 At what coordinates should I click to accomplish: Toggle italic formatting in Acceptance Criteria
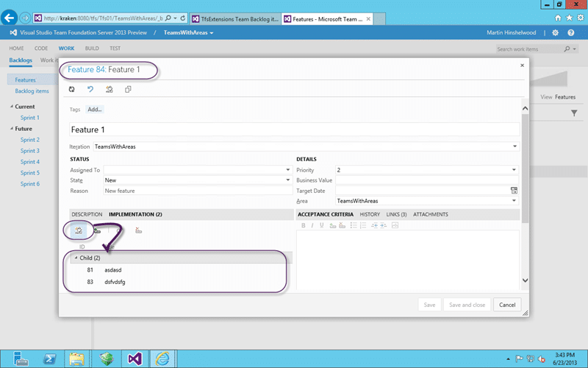pos(312,225)
